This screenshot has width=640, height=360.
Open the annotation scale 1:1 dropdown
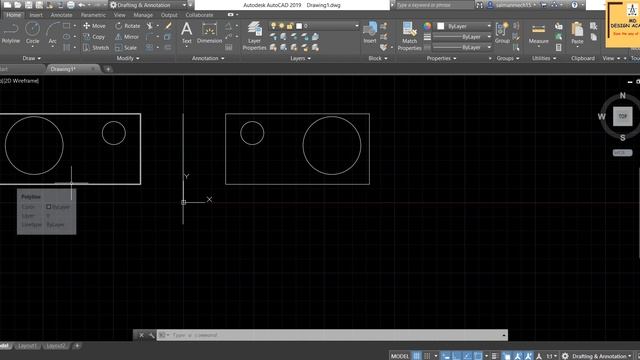tap(552, 356)
